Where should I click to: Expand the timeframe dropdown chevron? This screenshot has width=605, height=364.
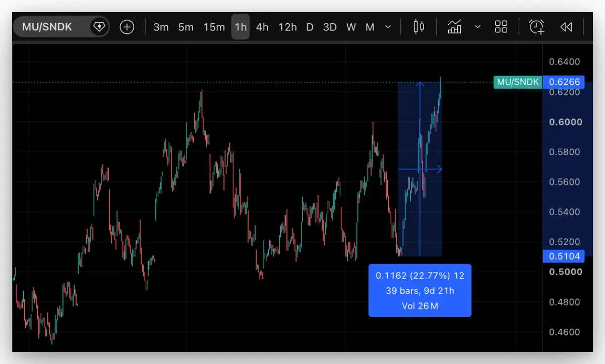point(388,27)
